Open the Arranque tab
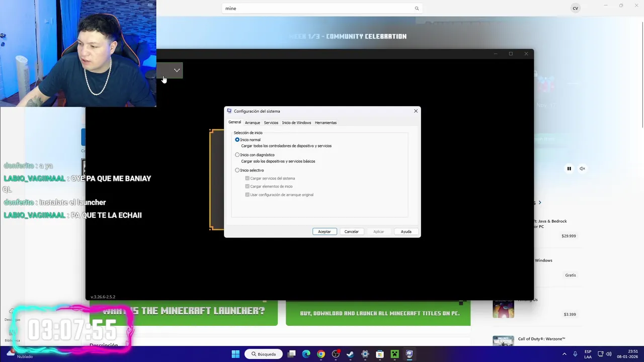This screenshot has width=644, height=362. pyautogui.click(x=253, y=123)
